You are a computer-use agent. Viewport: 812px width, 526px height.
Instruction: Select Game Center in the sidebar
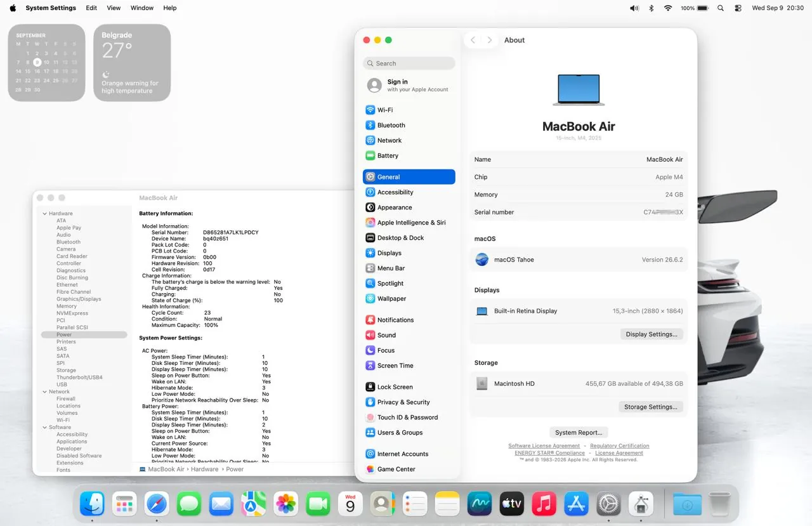409,470
